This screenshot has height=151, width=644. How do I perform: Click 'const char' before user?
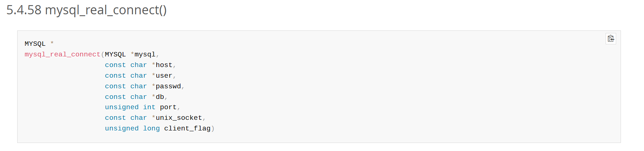126,75
